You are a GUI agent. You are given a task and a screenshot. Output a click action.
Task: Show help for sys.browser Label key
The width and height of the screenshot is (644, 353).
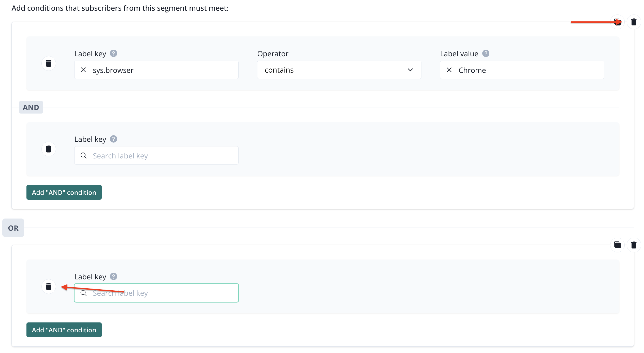[x=113, y=53]
